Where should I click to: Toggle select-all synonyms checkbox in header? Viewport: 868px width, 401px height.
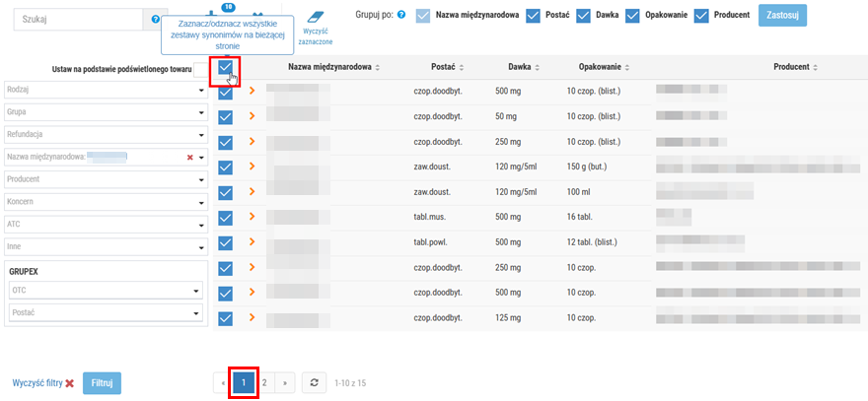tap(225, 68)
